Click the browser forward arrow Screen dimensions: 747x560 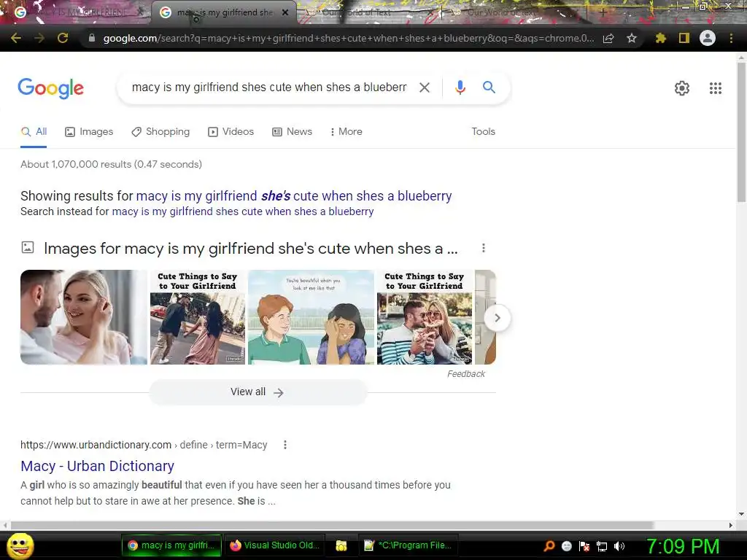click(39, 38)
